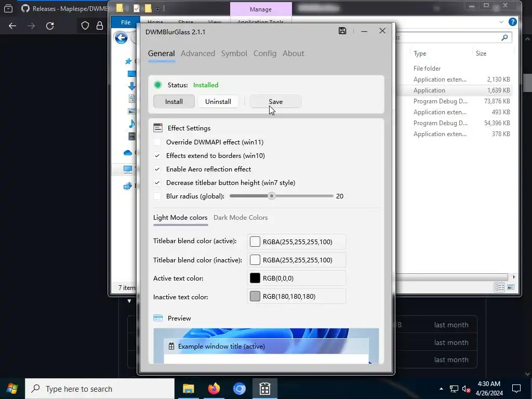The height and width of the screenshot is (399, 532).
Task: Click the green status indicator dot
Action: (158, 85)
